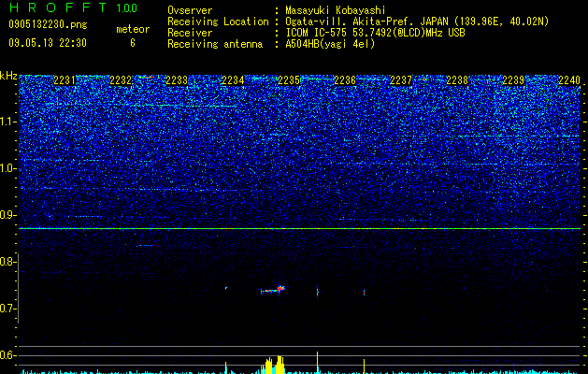Click the meteor count 6
Screen dimensions: 588x374
(x=133, y=43)
